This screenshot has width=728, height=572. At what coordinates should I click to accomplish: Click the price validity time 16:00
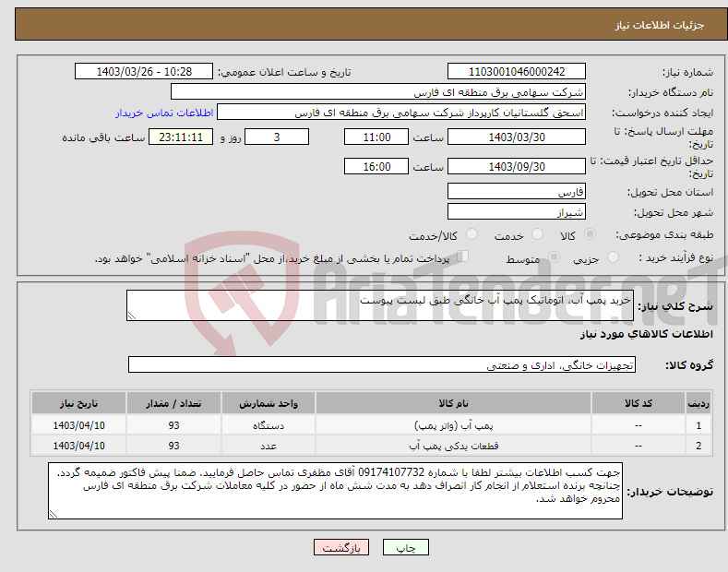point(376,166)
